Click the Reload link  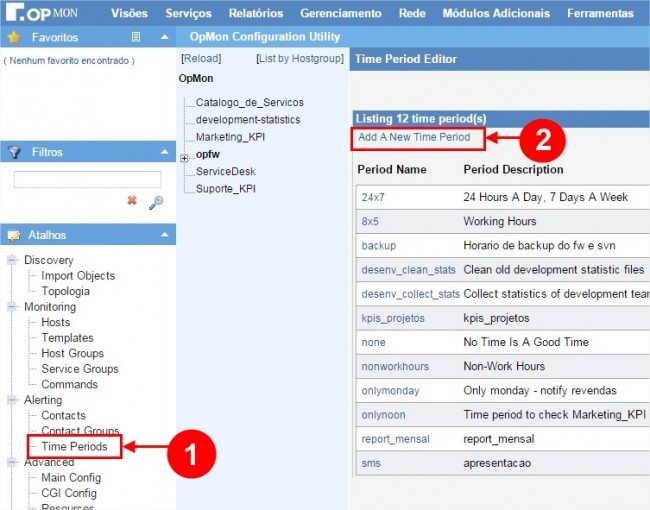click(200, 59)
